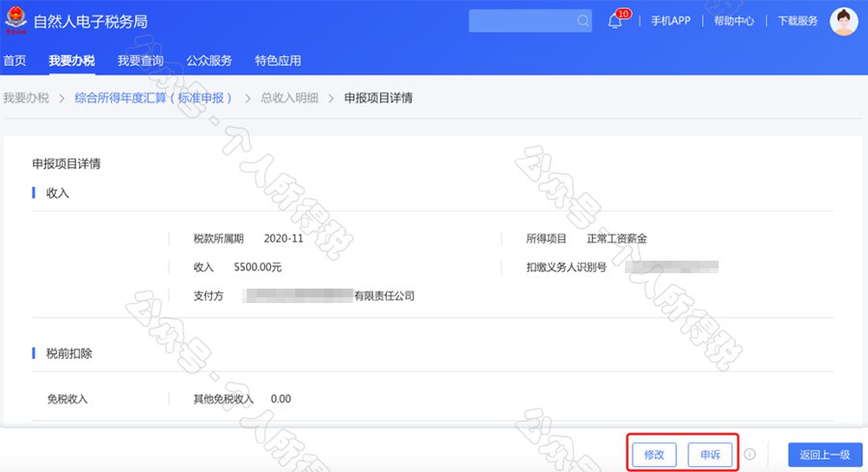Open the 特色应用 tab
Screen dimensions: 868x472
pyautogui.click(x=278, y=61)
